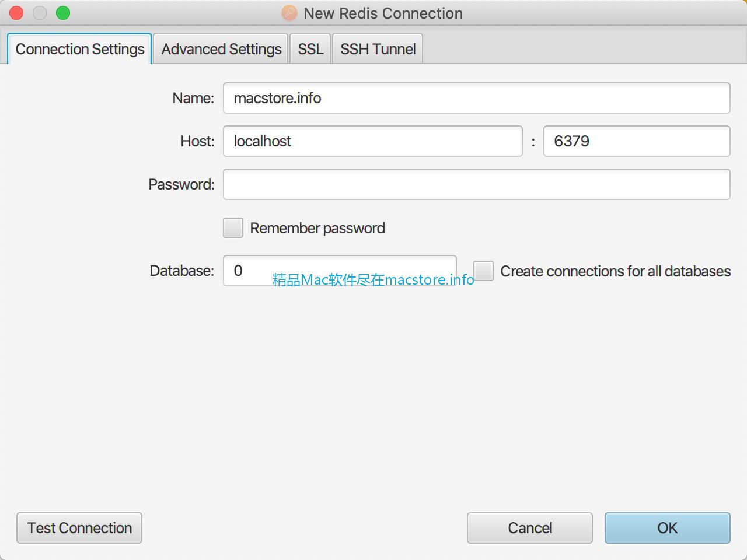Enable the Remember password checkbox
This screenshot has height=560, width=747.
pos(233,228)
